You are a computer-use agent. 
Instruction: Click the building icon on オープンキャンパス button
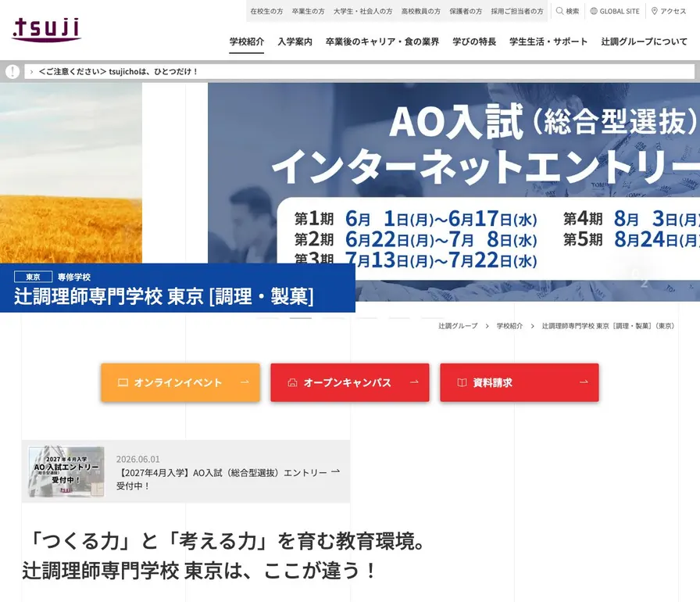(292, 383)
